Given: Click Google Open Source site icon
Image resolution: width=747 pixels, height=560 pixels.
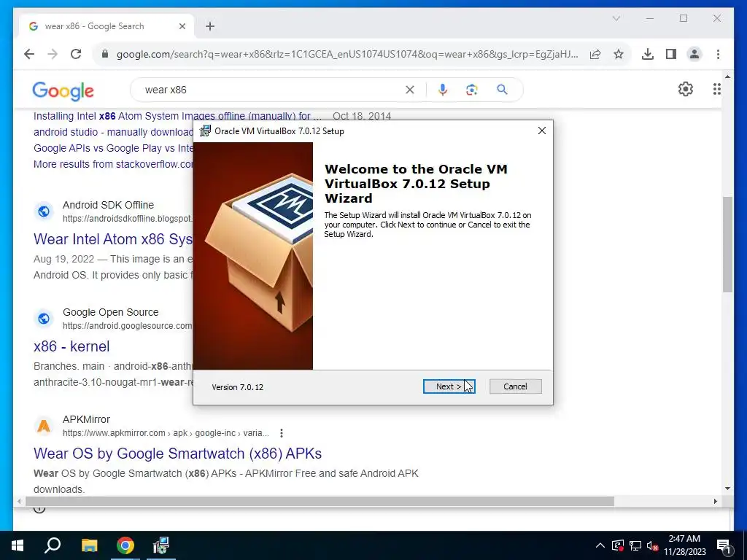Looking at the screenshot, I should [44, 319].
